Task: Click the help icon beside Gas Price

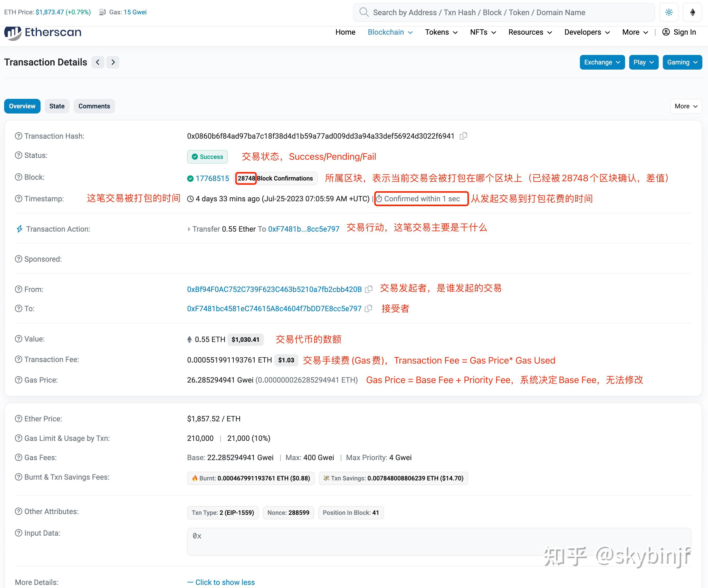Action: [18, 380]
